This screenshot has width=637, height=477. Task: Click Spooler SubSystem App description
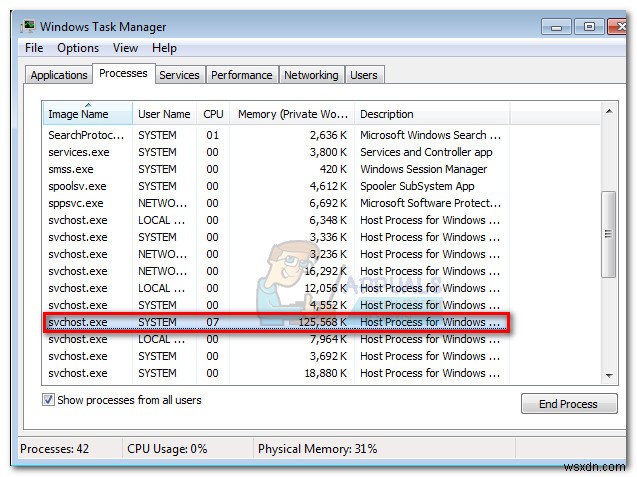point(417,186)
